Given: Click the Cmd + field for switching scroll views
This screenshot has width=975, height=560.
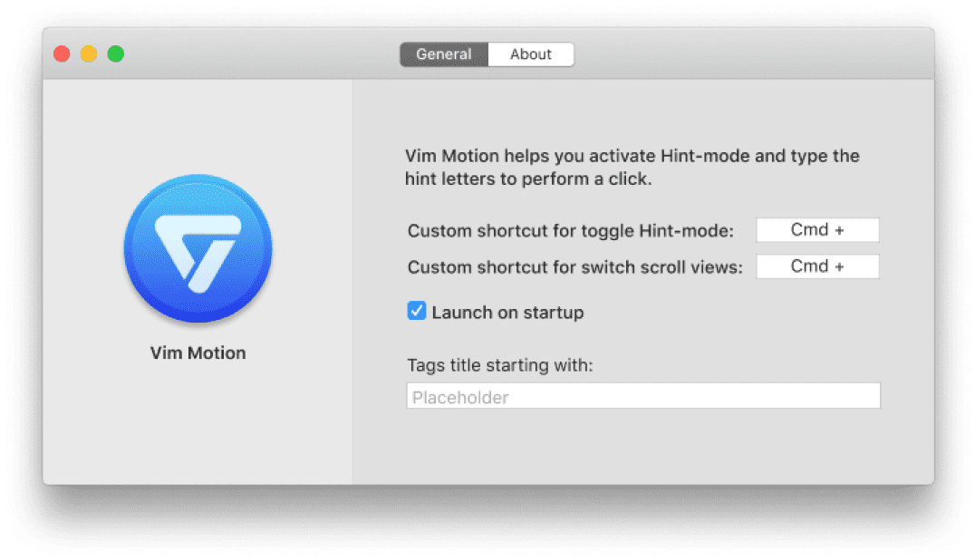Looking at the screenshot, I should 817,266.
